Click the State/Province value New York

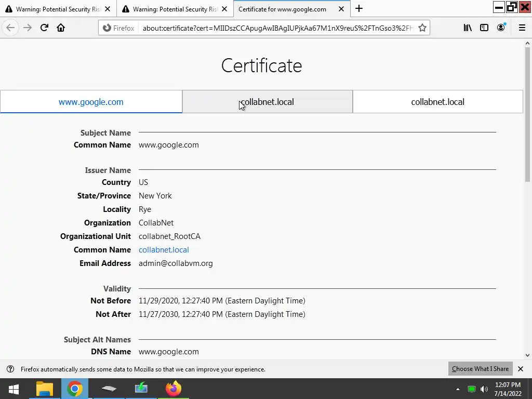[155, 196]
